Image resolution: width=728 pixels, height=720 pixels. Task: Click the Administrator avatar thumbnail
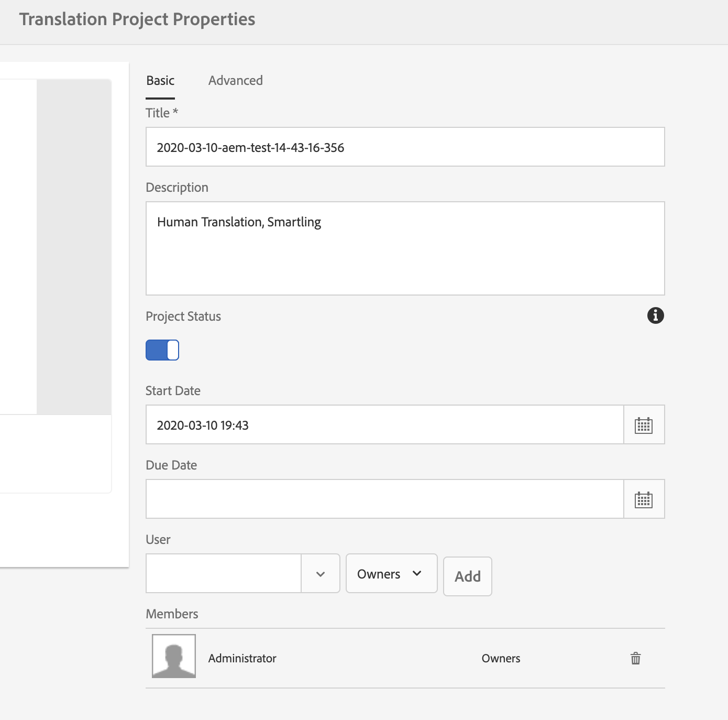[x=174, y=656]
